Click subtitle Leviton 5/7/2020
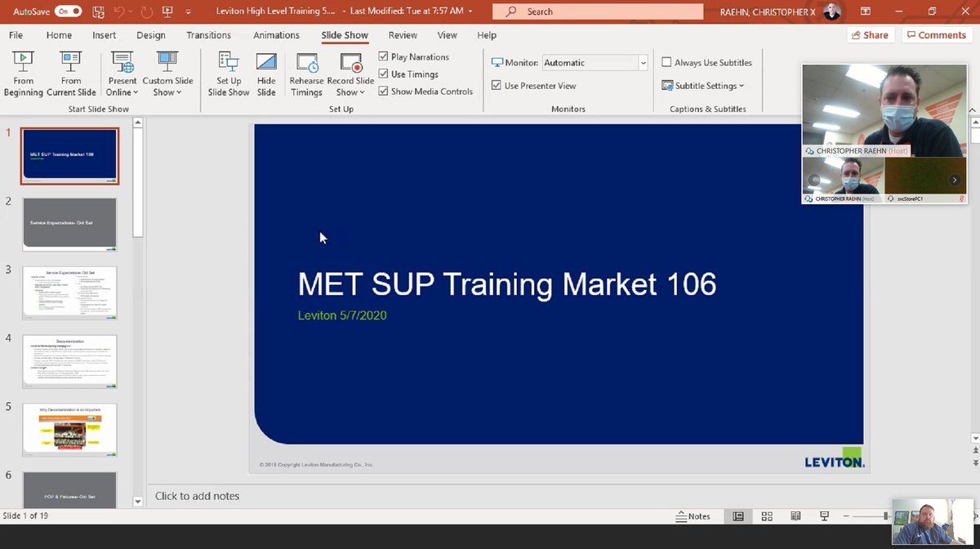This screenshot has width=980, height=549. pyautogui.click(x=342, y=315)
